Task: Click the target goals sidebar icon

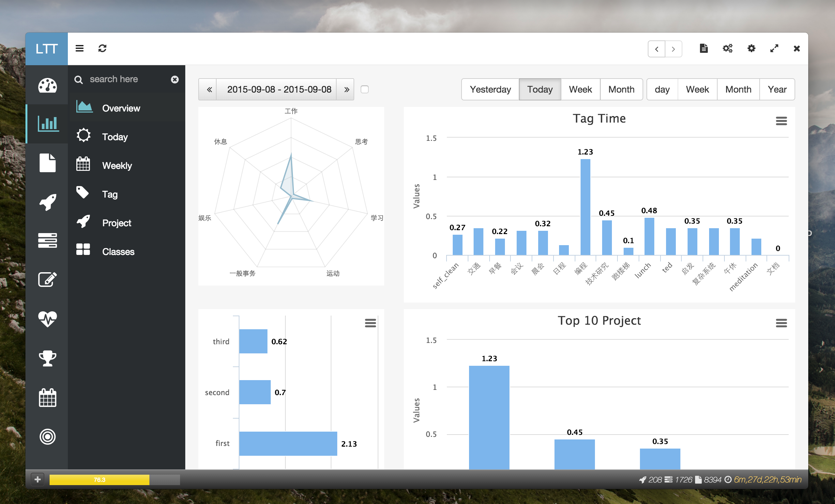Action: [x=47, y=436]
